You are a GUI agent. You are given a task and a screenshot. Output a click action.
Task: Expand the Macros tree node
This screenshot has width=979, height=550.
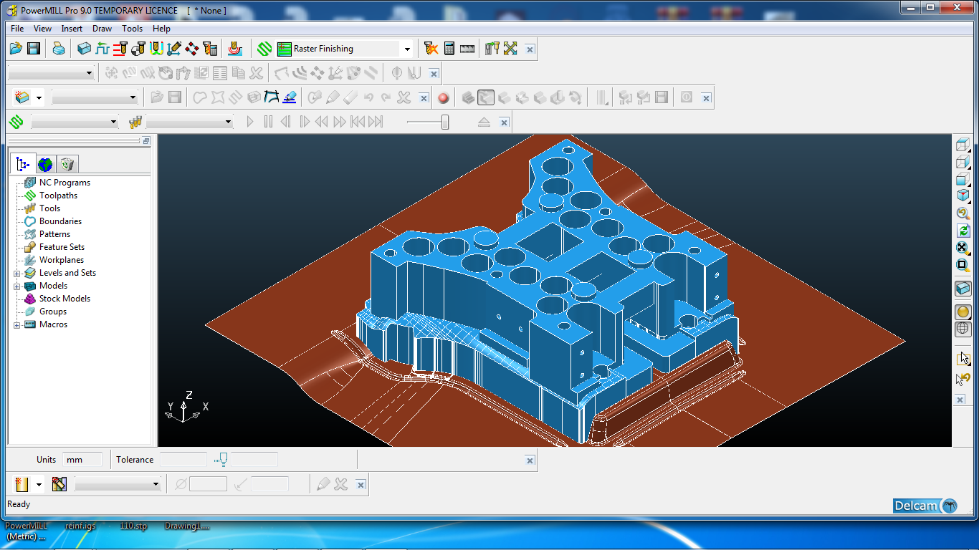pos(17,325)
